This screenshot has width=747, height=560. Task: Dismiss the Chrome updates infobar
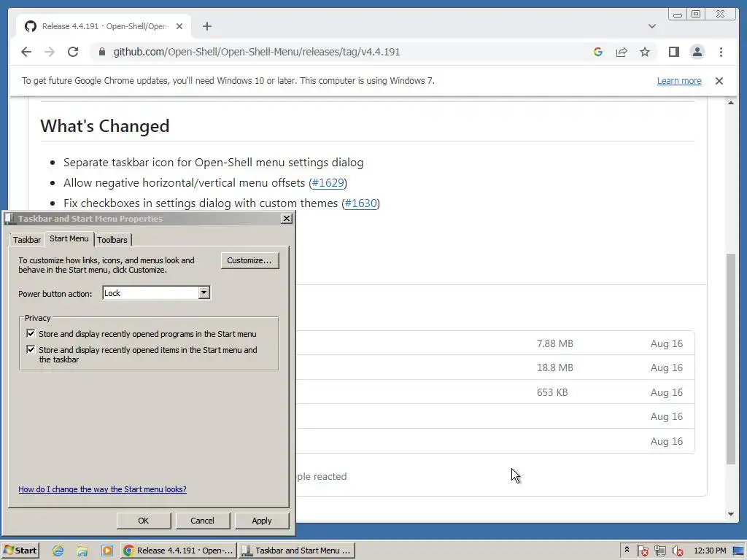tap(719, 81)
